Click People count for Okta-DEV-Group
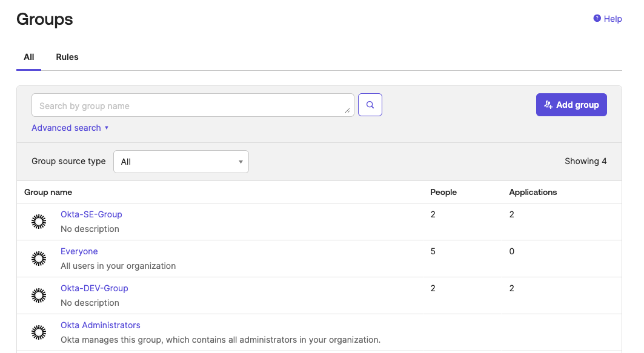This screenshot has width=644, height=353. pyautogui.click(x=433, y=288)
